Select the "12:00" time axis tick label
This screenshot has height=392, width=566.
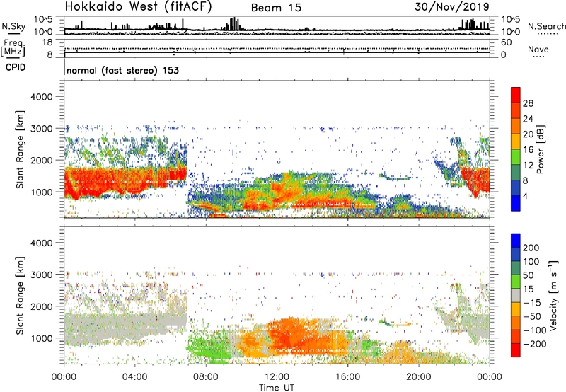click(277, 377)
